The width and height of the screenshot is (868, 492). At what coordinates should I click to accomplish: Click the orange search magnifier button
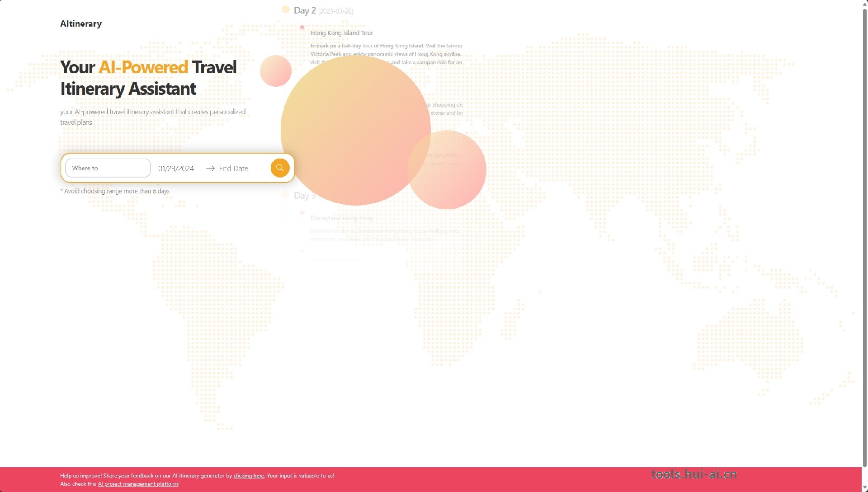[x=280, y=168]
